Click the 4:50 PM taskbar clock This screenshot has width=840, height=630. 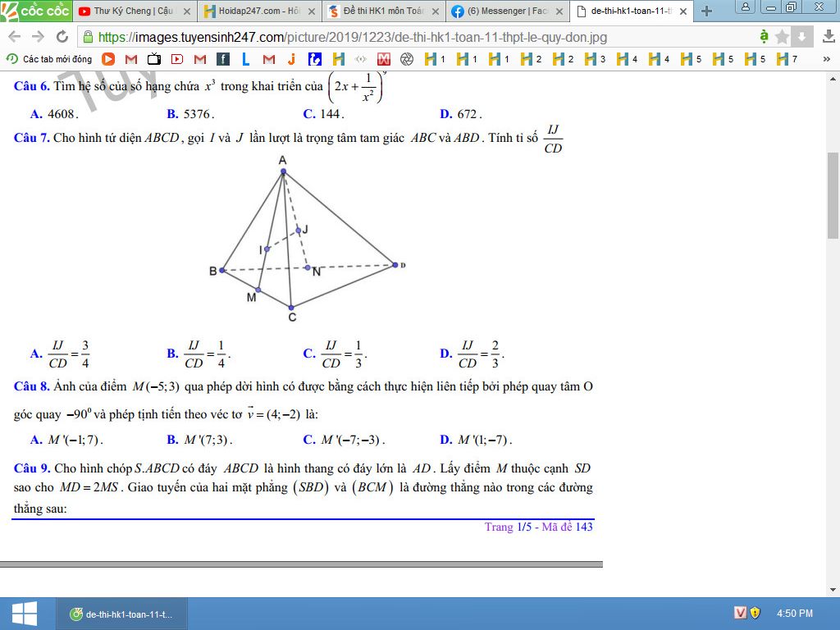point(794,613)
